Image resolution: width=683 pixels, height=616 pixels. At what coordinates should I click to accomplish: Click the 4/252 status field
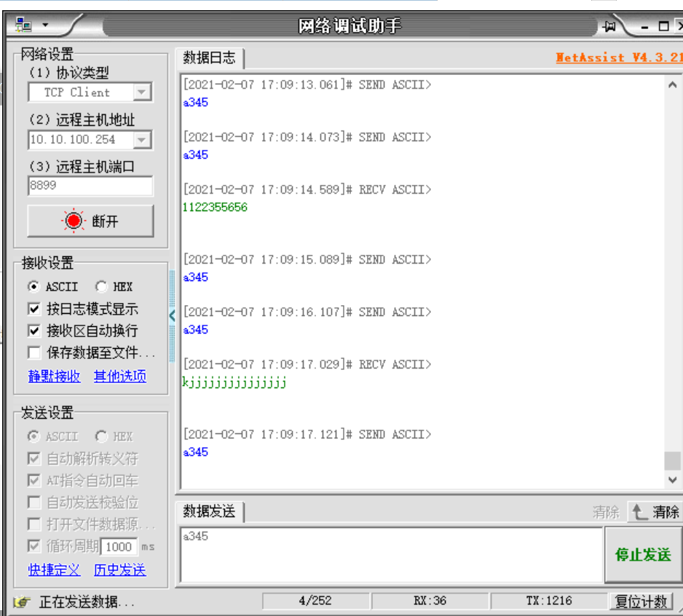click(315, 601)
